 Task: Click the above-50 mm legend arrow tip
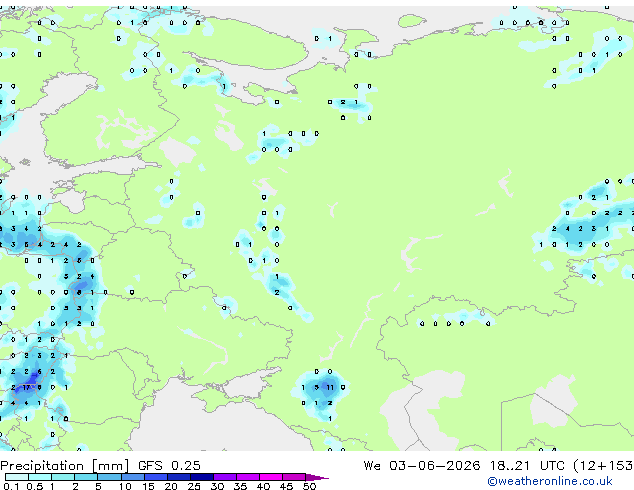317,477
